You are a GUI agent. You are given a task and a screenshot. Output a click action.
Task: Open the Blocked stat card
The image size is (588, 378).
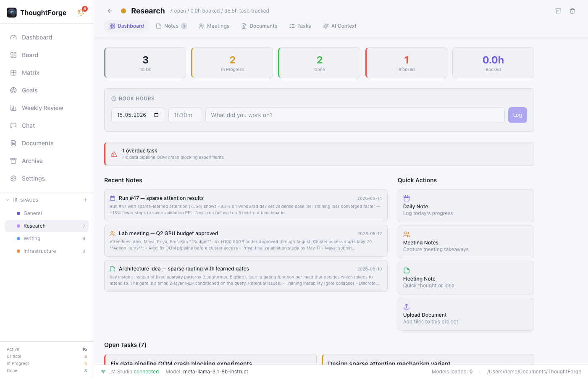click(406, 63)
